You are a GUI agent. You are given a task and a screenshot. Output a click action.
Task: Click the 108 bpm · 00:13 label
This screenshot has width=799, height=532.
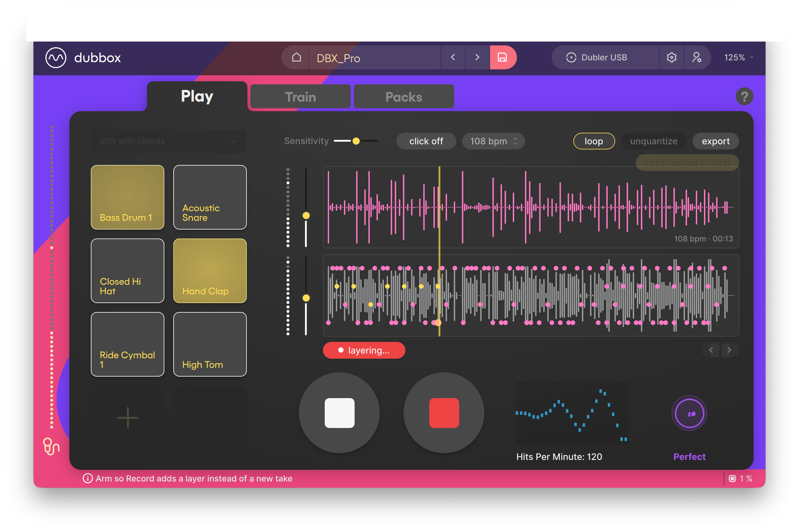(x=703, y=239)
